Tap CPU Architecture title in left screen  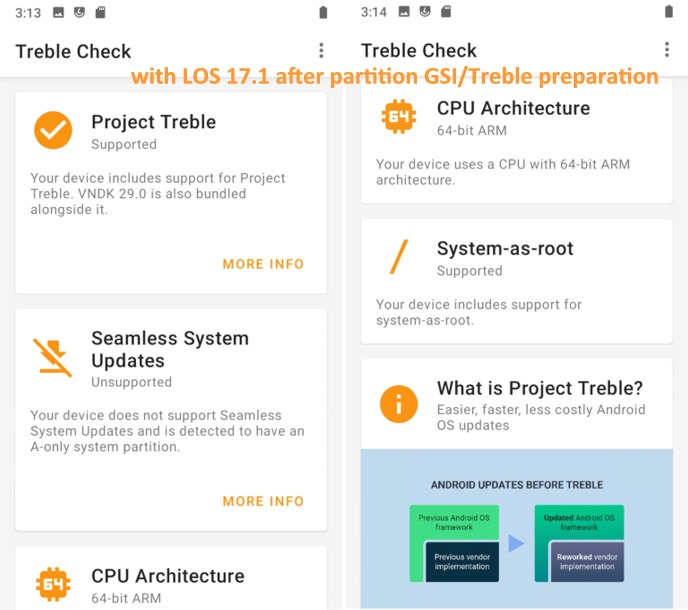tap(168, 576)
